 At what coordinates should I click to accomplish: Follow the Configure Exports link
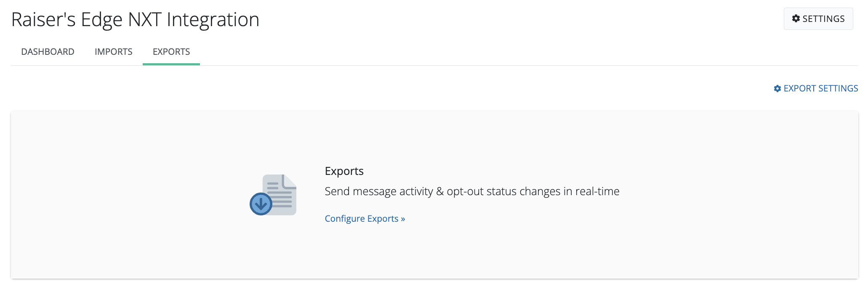coord(362,219)
